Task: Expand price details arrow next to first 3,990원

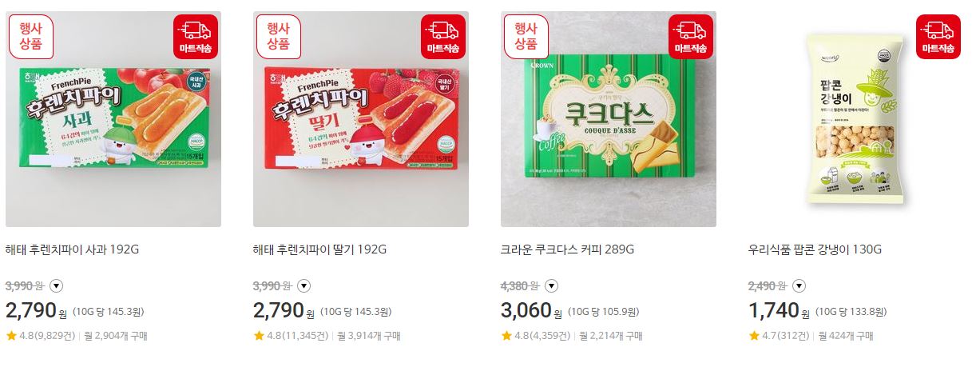Action: (x=57, y=286)
